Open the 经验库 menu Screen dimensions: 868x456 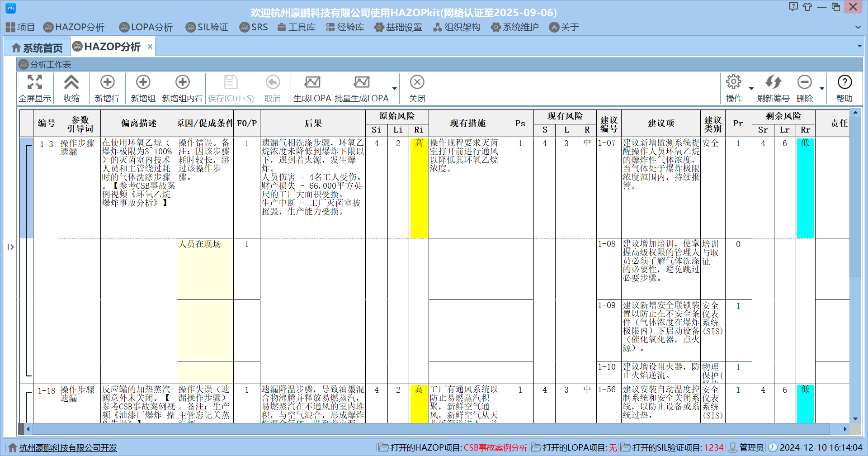click(345, 27)
